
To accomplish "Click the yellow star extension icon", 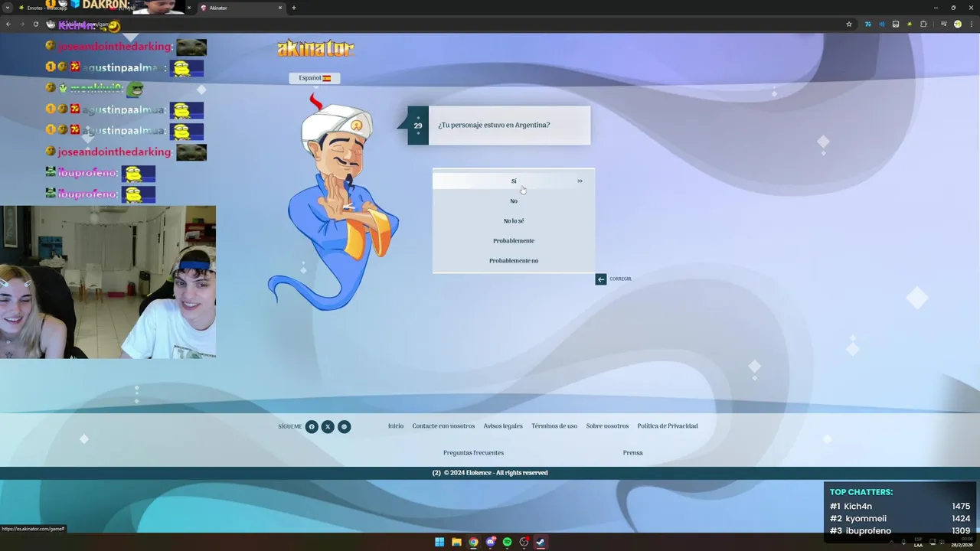I will (x=910, y=24).
